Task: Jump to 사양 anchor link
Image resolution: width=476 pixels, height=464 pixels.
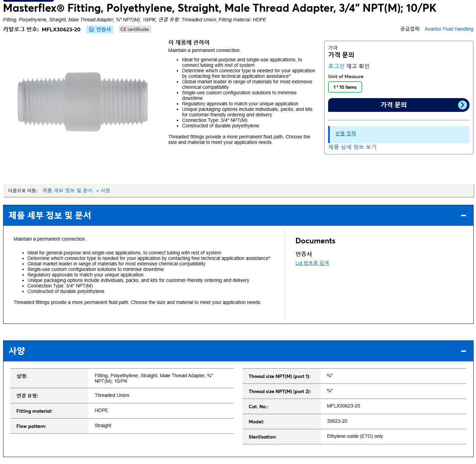Action: (x=105, y=190)
